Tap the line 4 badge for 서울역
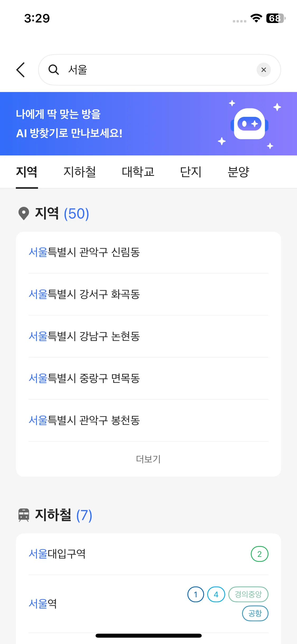Viewport: 297px width, 644px height. pos(216,594)
